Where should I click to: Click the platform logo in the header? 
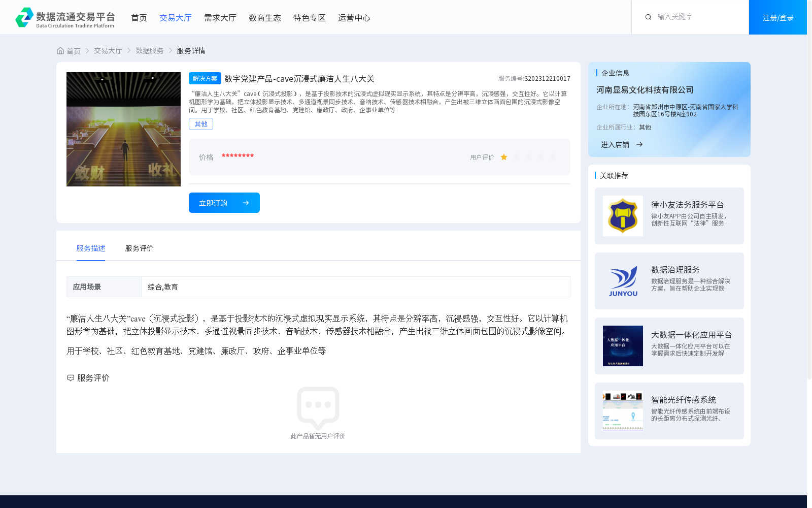65,17
